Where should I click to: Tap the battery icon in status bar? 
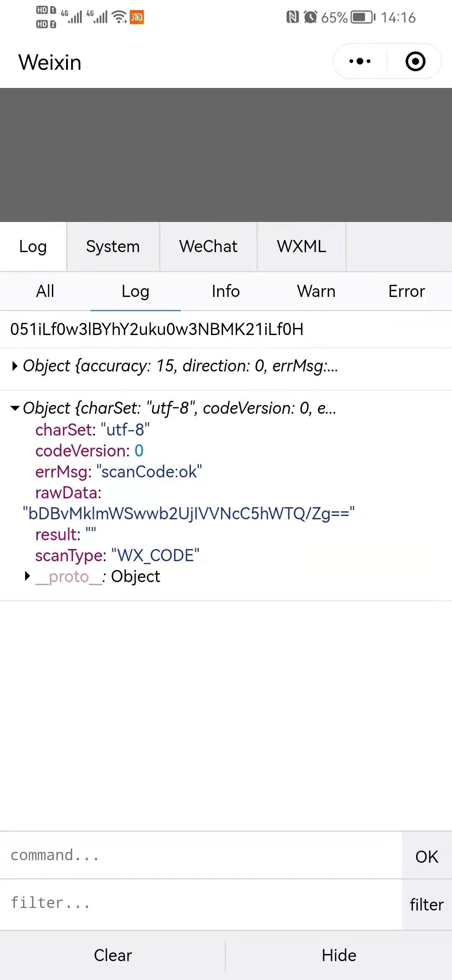pos(363,17)
